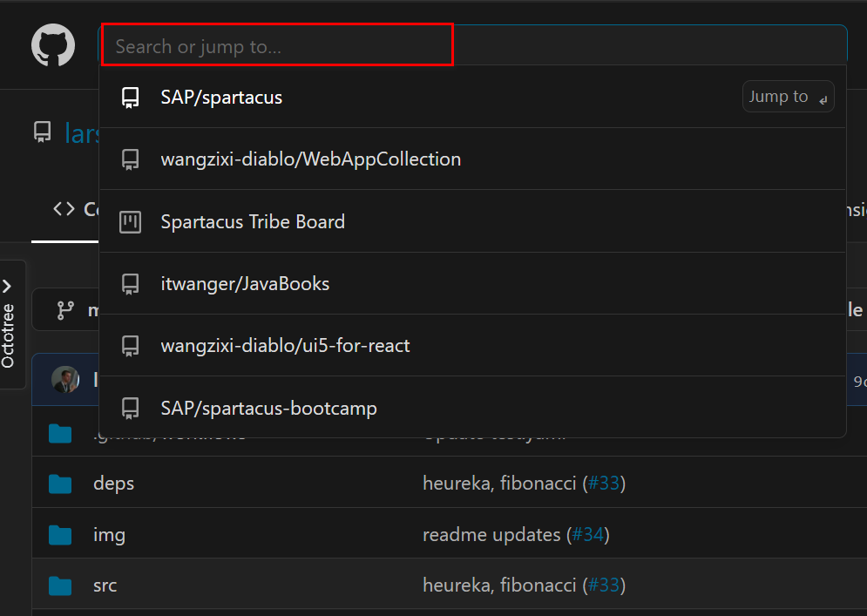
Task: Click the repository icon beside the repo title
Action: [43, 132]
